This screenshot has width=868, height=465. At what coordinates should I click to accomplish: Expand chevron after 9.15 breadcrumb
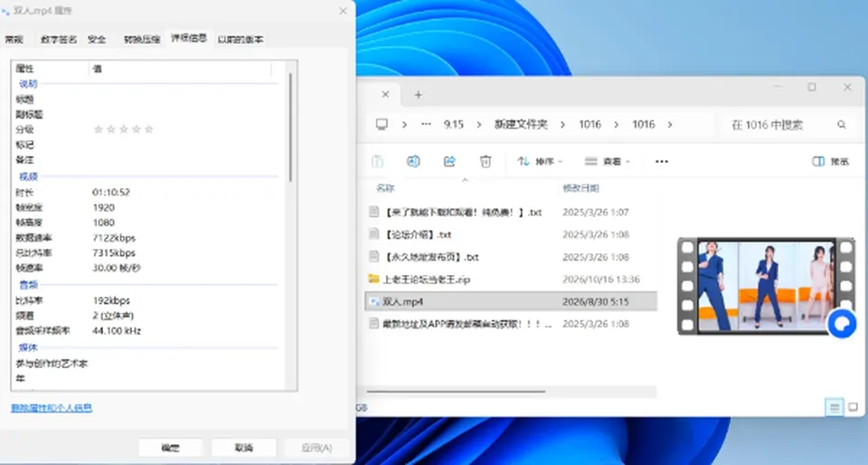479,125
